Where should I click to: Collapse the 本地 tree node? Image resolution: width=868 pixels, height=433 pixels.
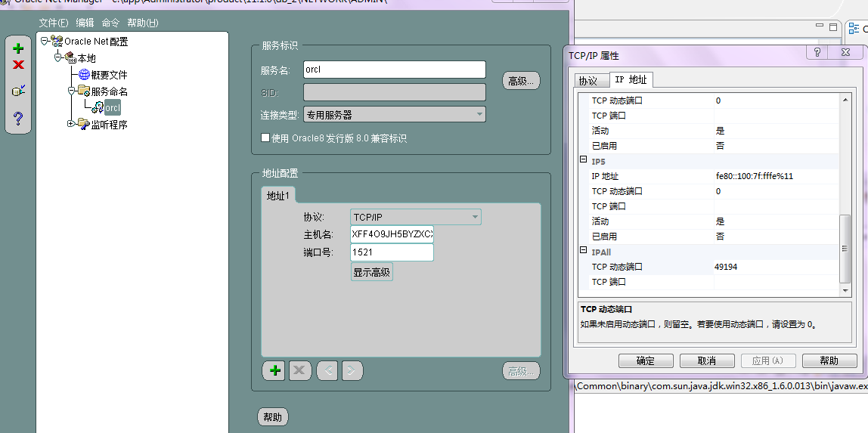coord(58,57)
